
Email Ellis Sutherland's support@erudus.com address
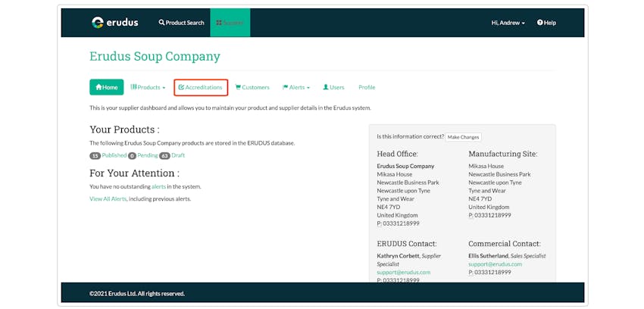[496, 264]
